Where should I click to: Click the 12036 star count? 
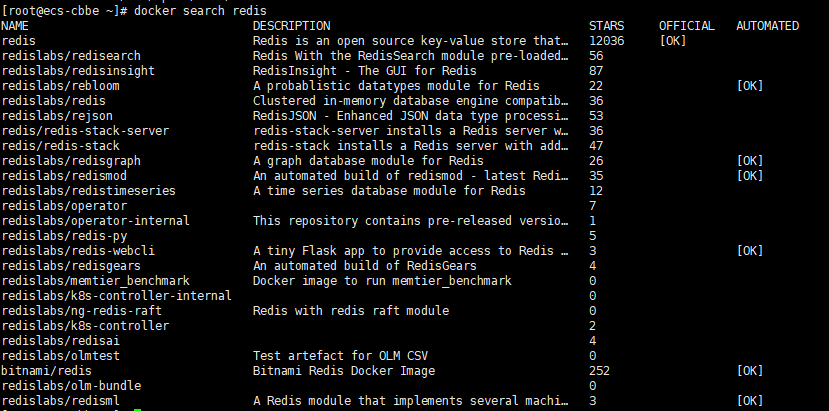tap(606, 41)
